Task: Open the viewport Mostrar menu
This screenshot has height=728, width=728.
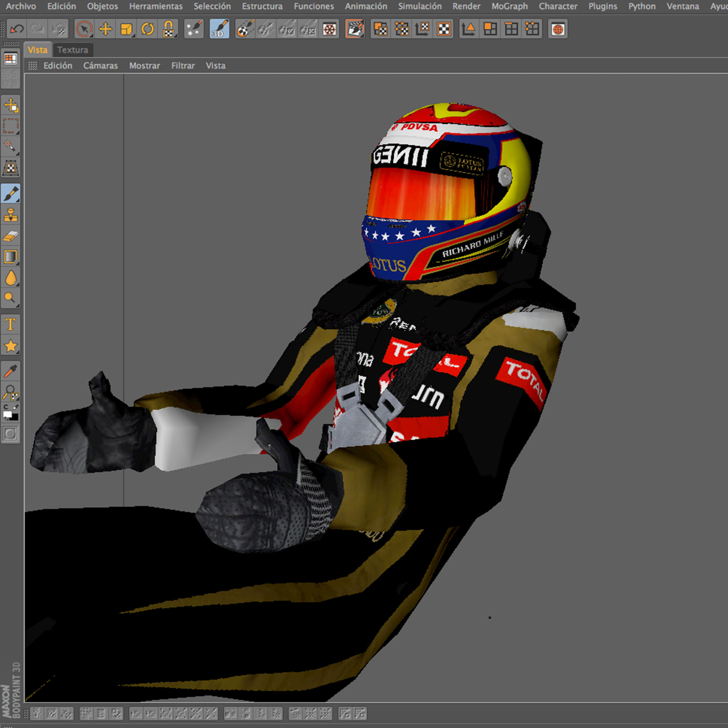Action: (144, 66)
